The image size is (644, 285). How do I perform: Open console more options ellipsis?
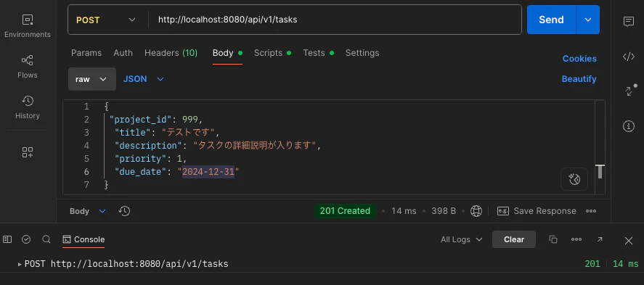click(x=576, y=239)
